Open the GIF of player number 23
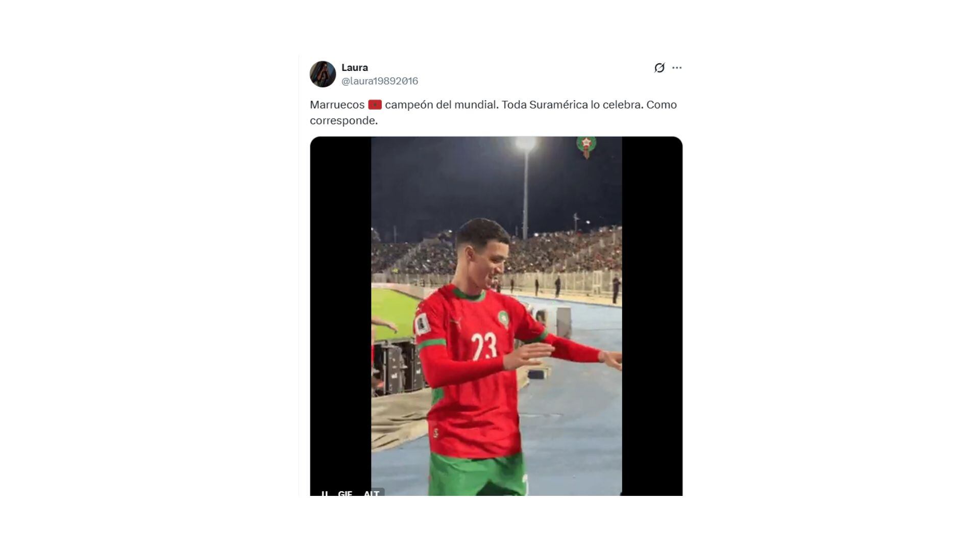The image size is (980, 551). [x=496, y=316]
